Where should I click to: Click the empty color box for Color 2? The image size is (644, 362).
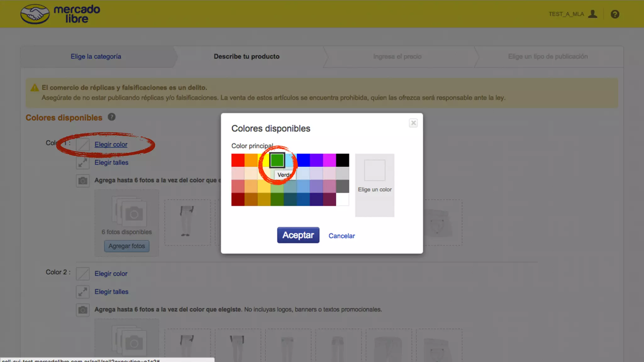pyautogui.click(x=83, y=274)
